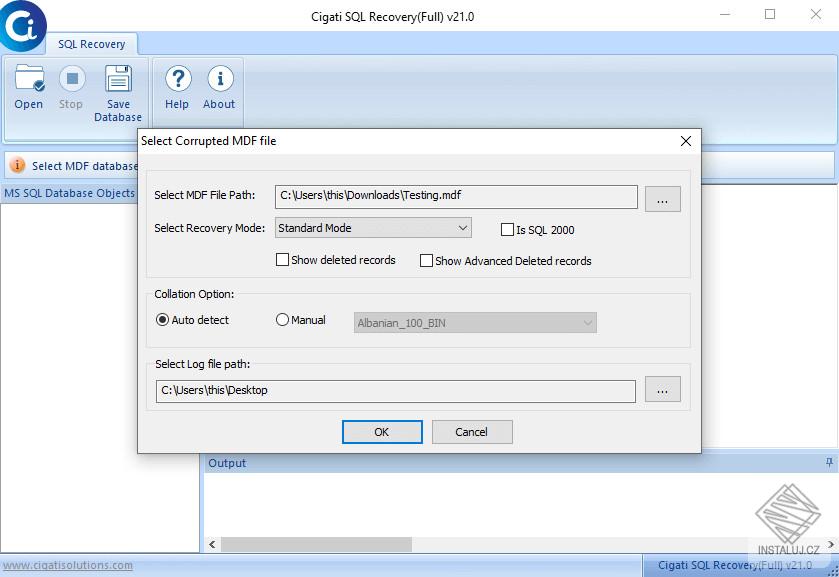Click the MDF File Path input field
Image resolution: width=839 pixels, height=577 pixels.
(456, 196)
